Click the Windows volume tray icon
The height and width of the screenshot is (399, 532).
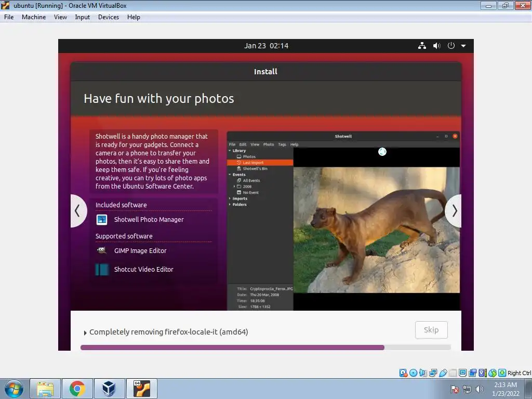[480, 389]
